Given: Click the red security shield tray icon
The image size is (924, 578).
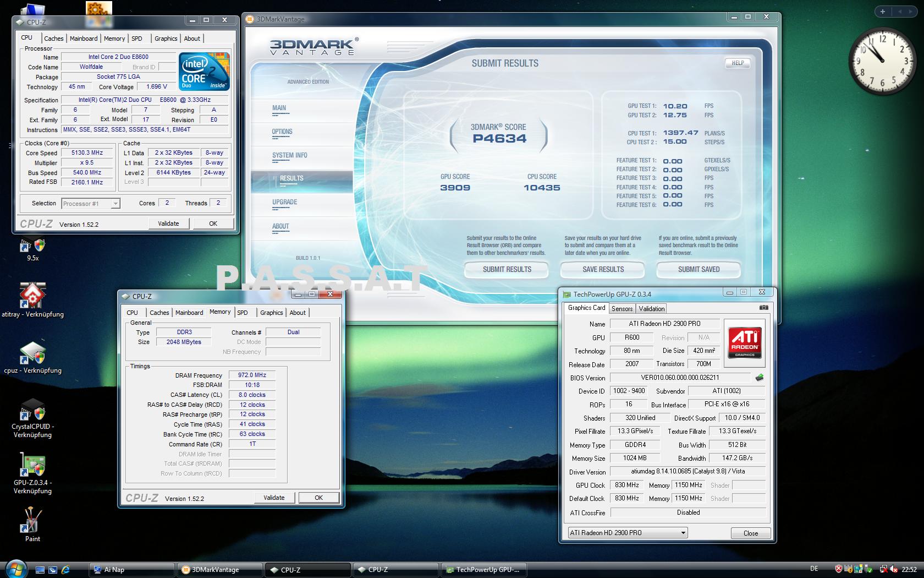Looking at the screenshot, I should click(839, 569).
